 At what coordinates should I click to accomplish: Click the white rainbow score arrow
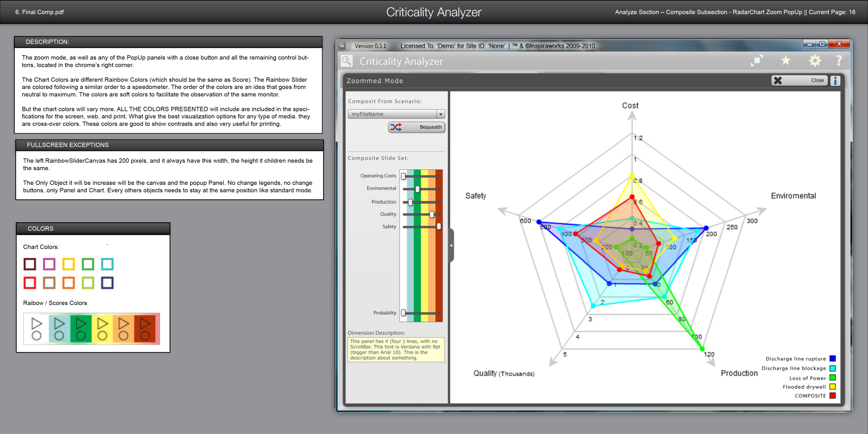pos(37,323)
